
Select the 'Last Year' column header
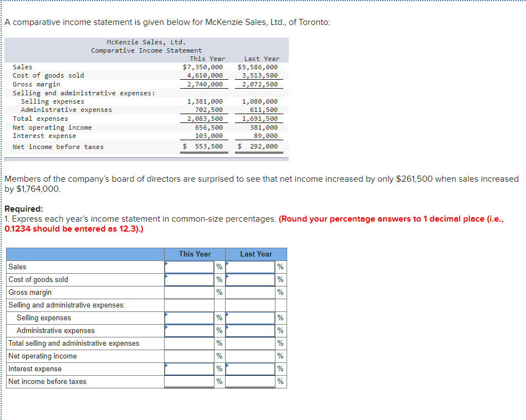pyautogui.click(x=256, y=254)
